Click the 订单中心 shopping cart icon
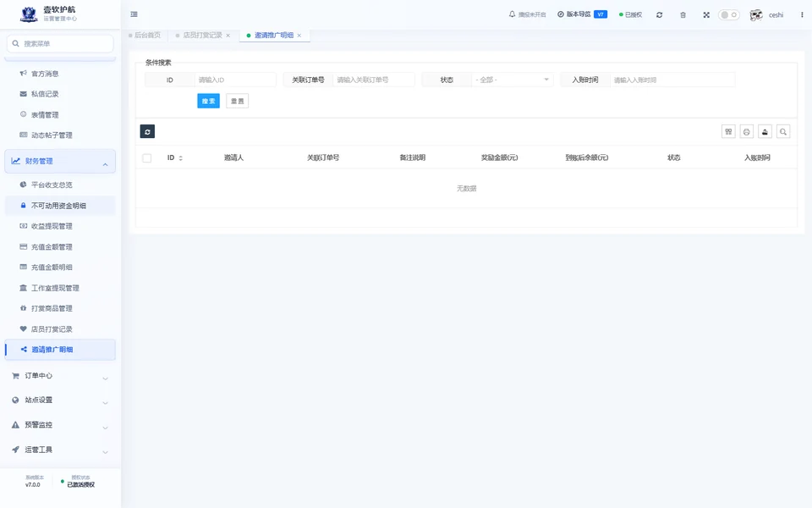 pos(15,376)
